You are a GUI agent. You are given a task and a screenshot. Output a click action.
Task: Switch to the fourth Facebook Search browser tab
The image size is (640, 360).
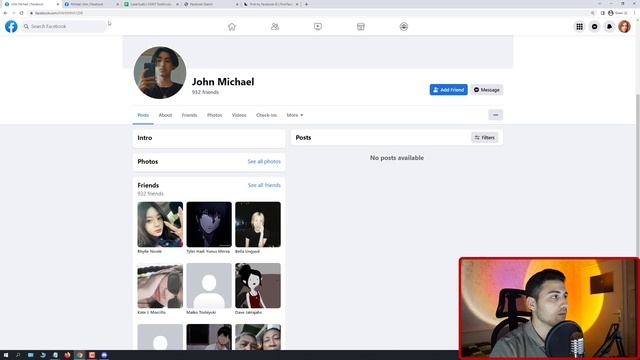(x=210, y=4)
